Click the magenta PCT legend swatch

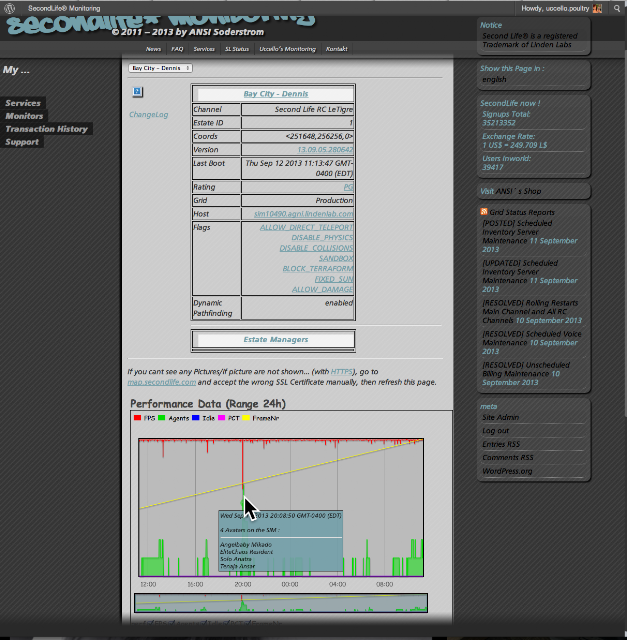221,418
